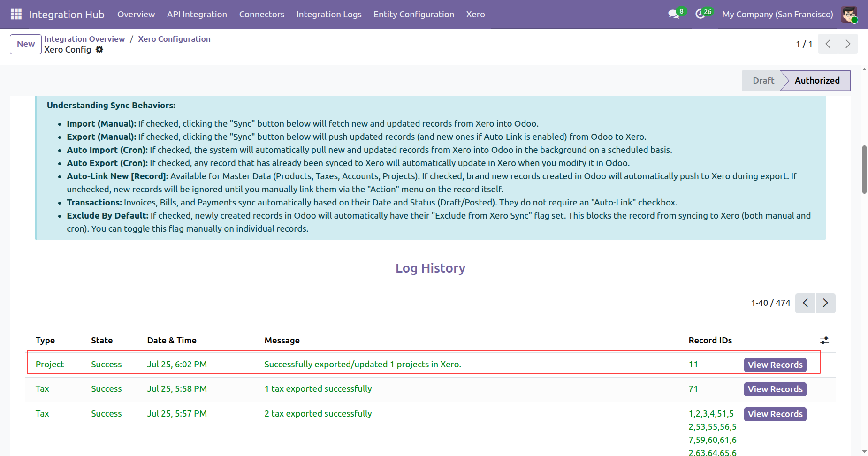Open the company switcher My Company (San Francisco)
This screenshot has height=456, width=868.
pyautogui.click(x=777, y=14)
